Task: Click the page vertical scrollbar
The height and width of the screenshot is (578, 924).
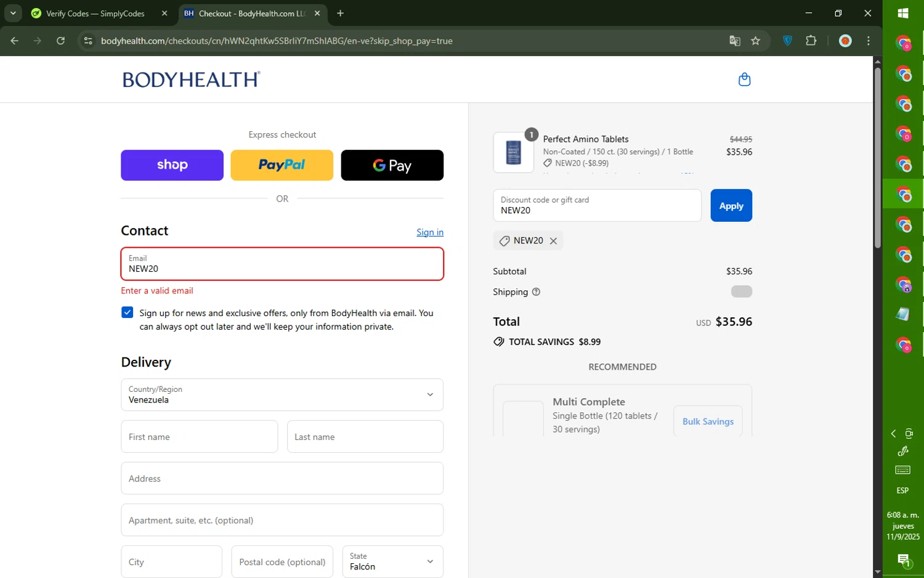Action: coord(878,157)
